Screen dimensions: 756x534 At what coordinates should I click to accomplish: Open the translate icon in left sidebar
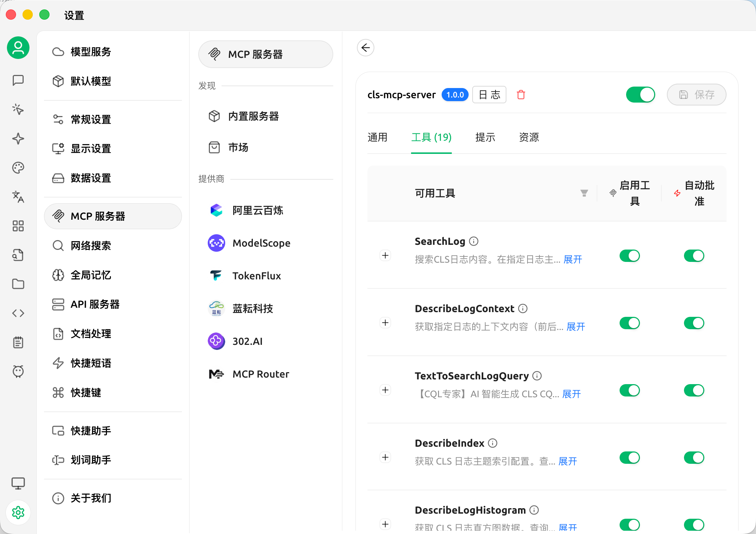coord(18,197)
